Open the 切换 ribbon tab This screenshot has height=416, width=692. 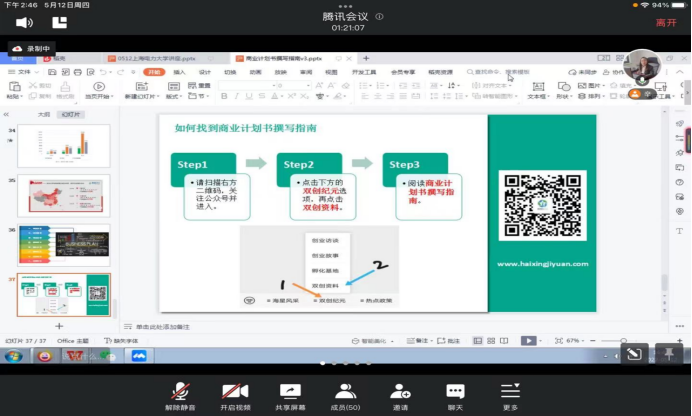230,72
